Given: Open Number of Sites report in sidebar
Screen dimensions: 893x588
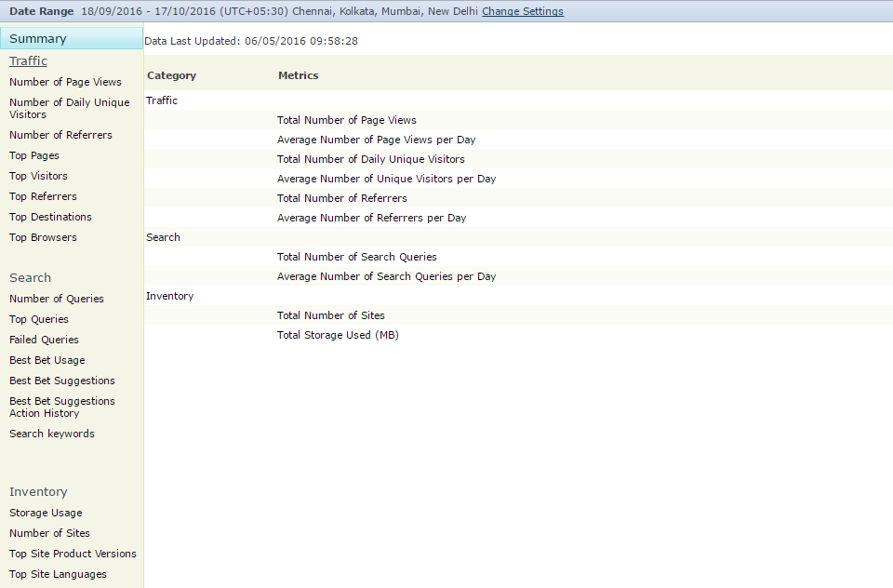Looking at the screenshot, I should pyautogui.click(x=49, y=533).
